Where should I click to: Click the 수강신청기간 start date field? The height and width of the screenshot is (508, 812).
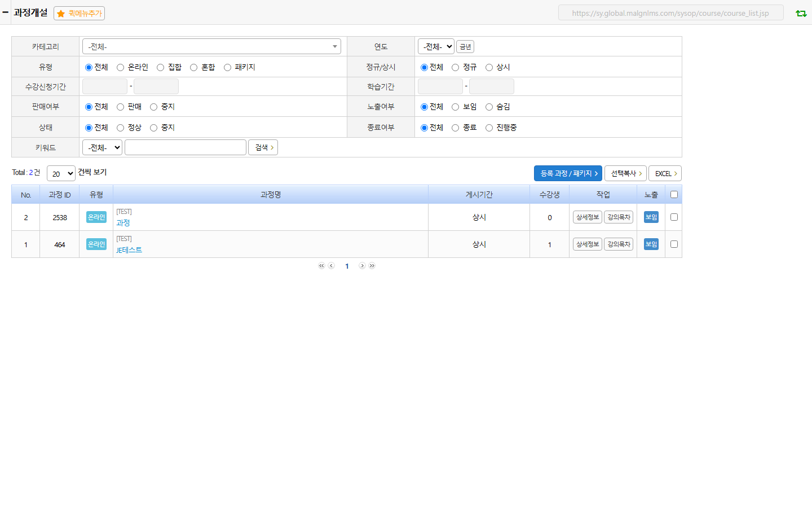click(x=105, y=86)
